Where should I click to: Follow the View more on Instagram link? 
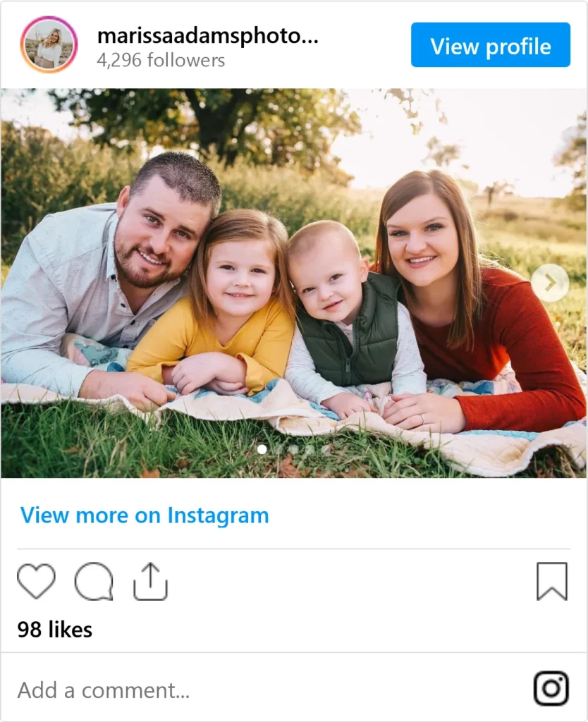[144, 515]
